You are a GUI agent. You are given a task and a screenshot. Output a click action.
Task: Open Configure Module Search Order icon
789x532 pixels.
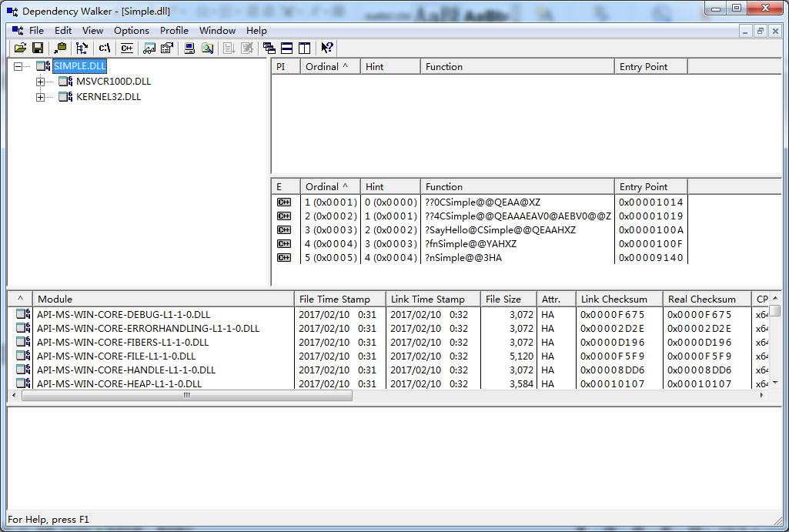[207, 49]
